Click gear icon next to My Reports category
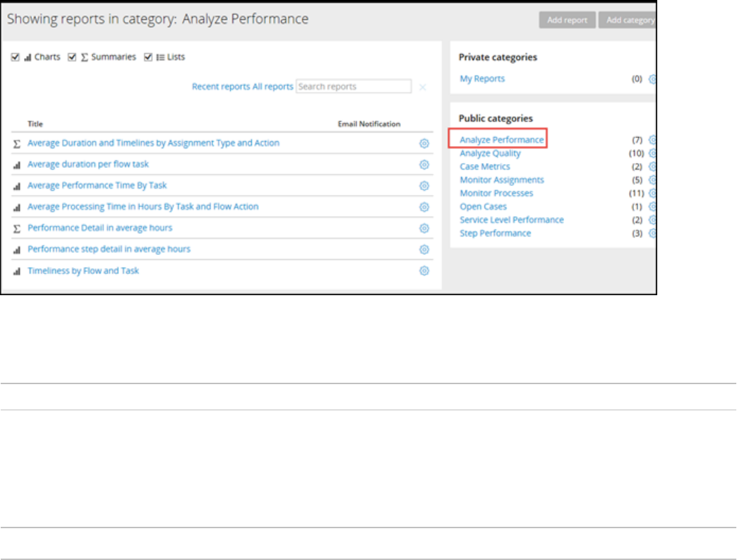The image size is (737, 560). [x=652, y=79]
